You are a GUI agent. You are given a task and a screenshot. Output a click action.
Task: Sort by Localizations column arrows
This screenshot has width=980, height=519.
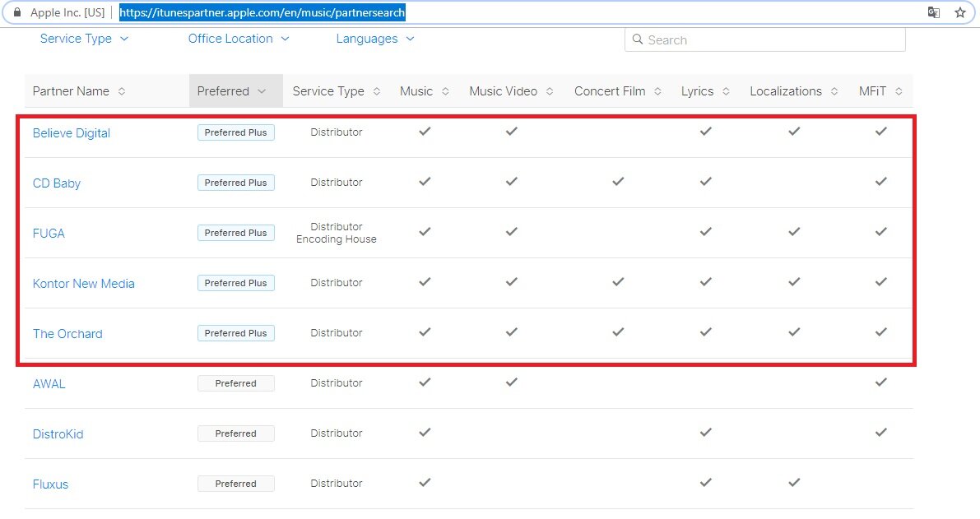coord(834,91)
